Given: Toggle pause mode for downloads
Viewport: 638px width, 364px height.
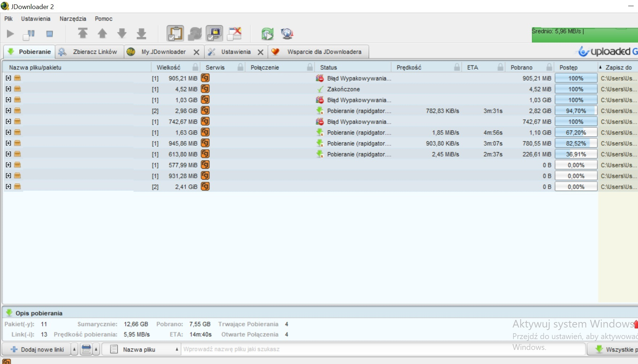Looking at the screenshot, I should [29, 34].
